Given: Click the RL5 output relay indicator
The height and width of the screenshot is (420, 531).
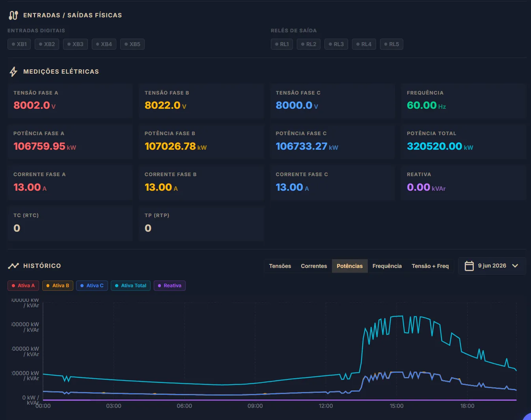Looking at the screenshot, I should [x=391, y=44].
